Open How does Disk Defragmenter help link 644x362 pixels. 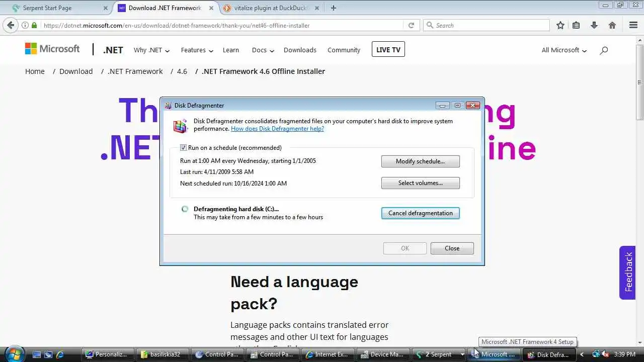[x=277, y=129]
